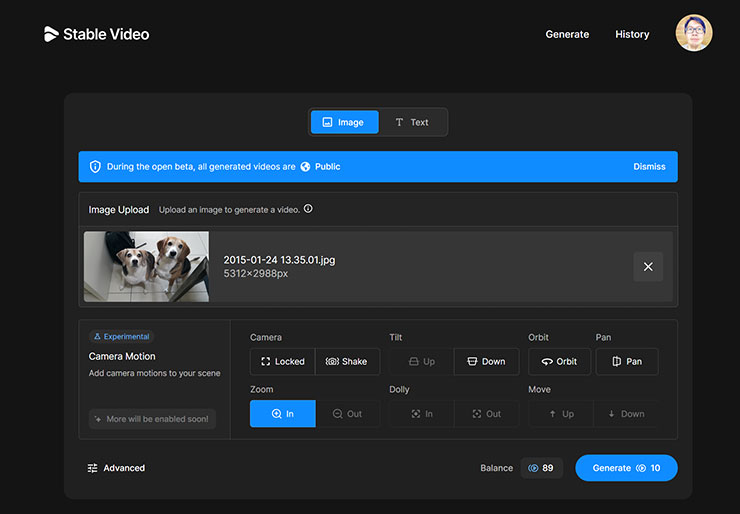Image resolution: width=740 pixels, height=514 pixels.
Task: Remove the uploaded image with X
Action: pyautogui.click(x=648, y=267)
